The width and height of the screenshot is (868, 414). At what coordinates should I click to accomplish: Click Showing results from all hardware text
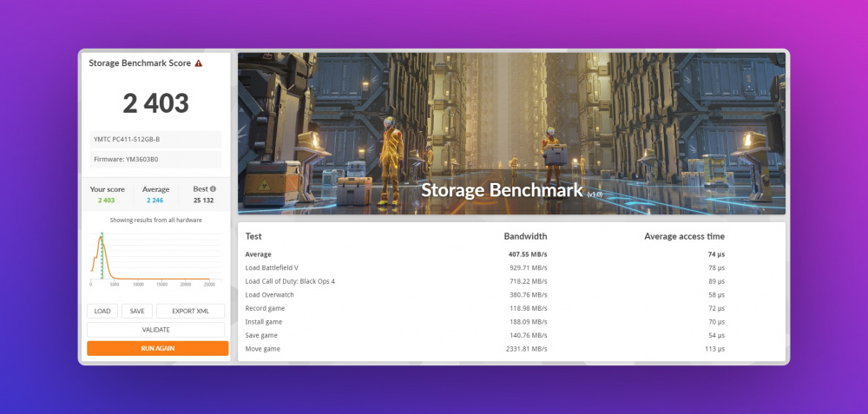click(x=156, y=220)
